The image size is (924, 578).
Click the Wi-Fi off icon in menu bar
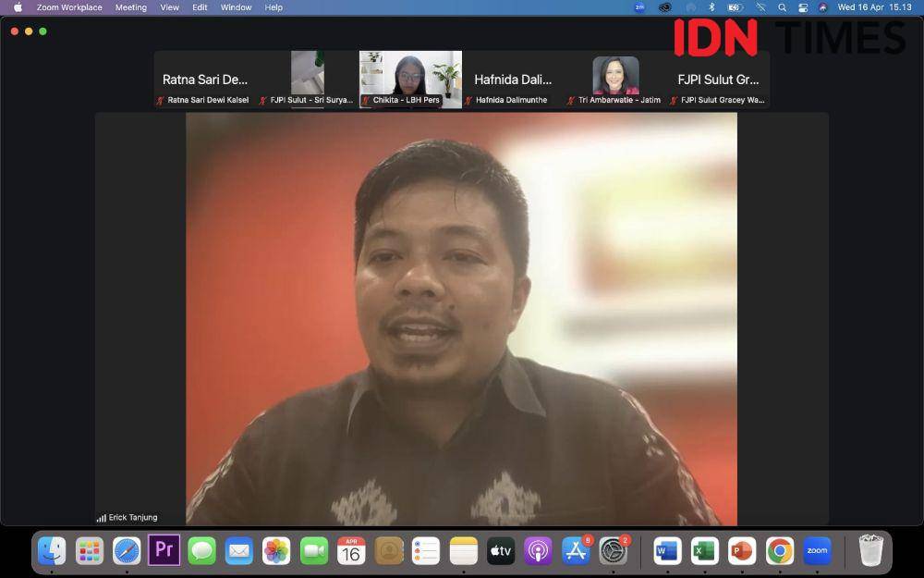[760, 7]
